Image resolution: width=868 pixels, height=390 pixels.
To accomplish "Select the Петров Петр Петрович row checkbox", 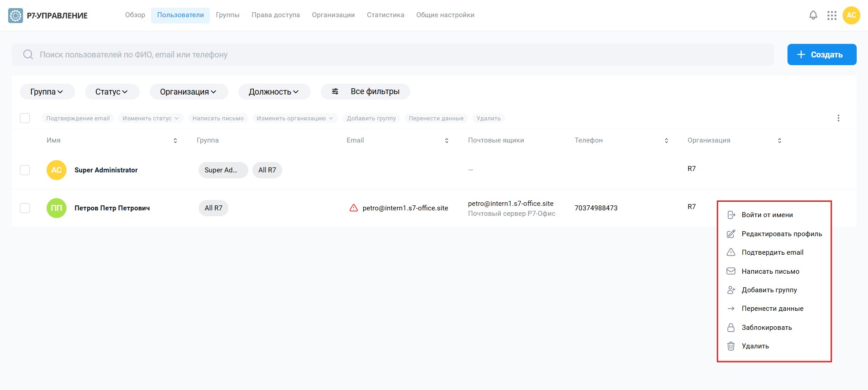I will click(25, 208).
